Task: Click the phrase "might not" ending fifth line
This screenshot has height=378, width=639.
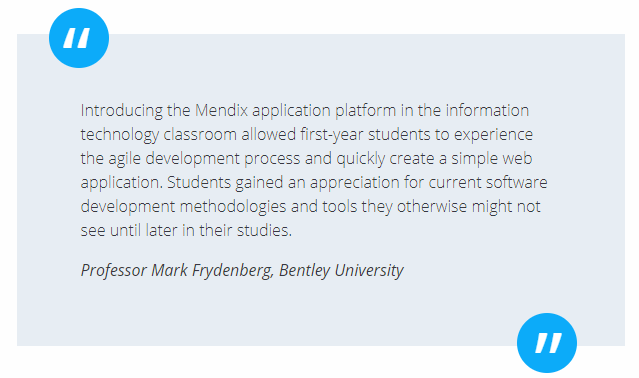Action: click(x=506, y=207)
